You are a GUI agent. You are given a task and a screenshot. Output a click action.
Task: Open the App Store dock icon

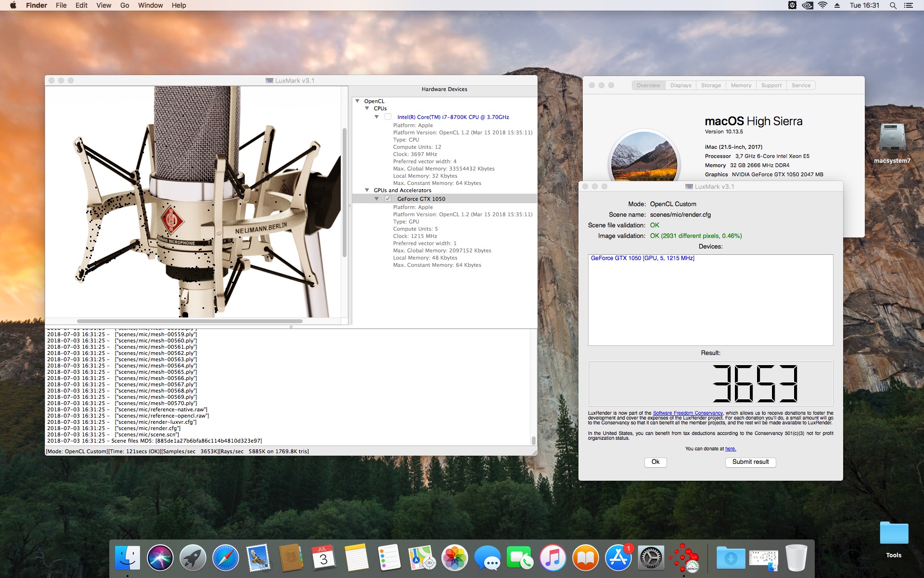coord(618,558)
